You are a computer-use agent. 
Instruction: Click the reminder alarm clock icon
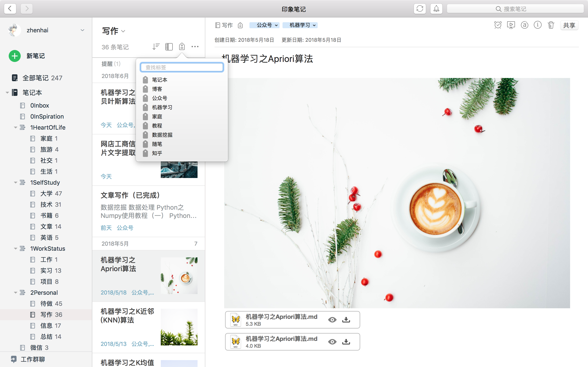click(498, 25)
